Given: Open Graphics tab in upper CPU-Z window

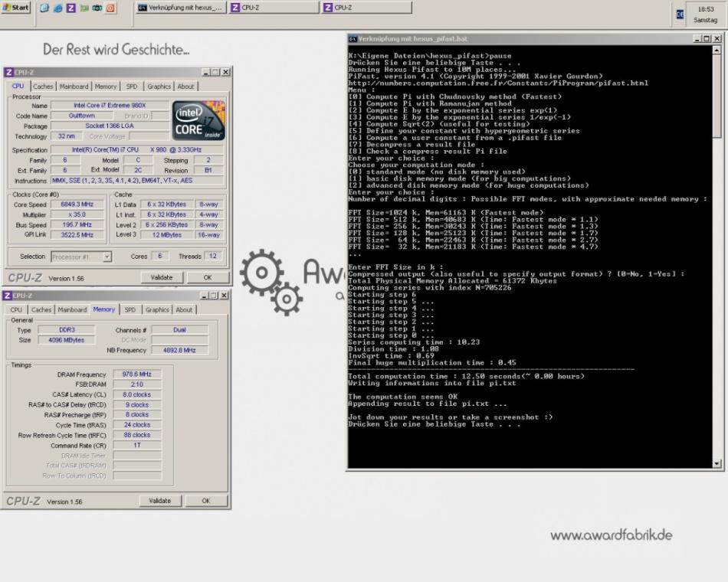Looking at the screenshot, I should [x=159, y=87].
